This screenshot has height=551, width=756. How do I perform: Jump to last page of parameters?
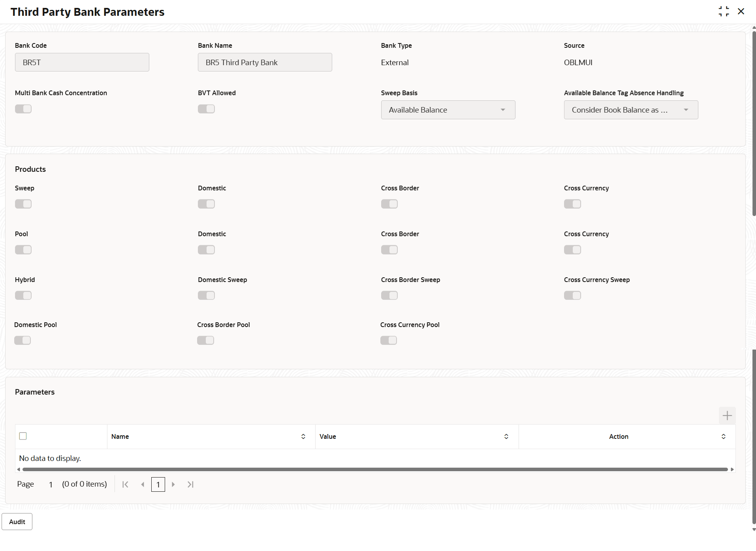190,484
